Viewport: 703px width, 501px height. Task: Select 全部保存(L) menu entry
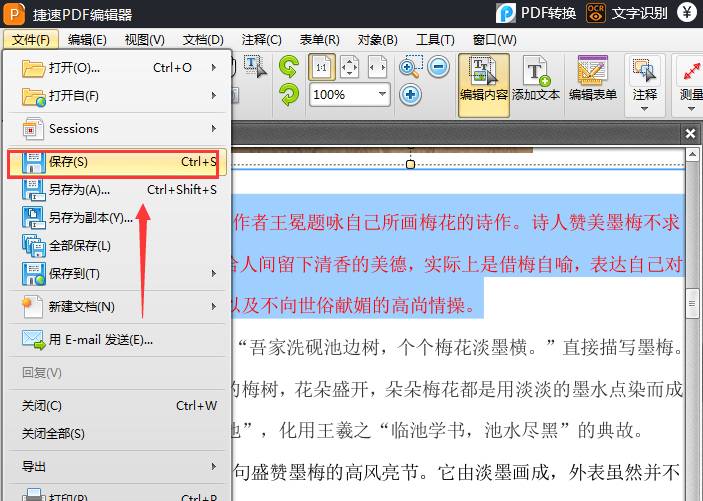click(117, 246)
